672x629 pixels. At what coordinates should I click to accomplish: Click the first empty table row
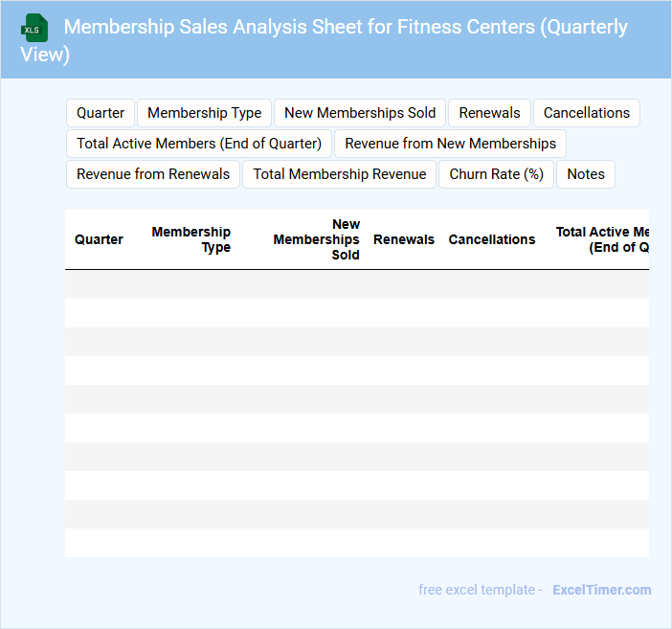pos(356,284)
